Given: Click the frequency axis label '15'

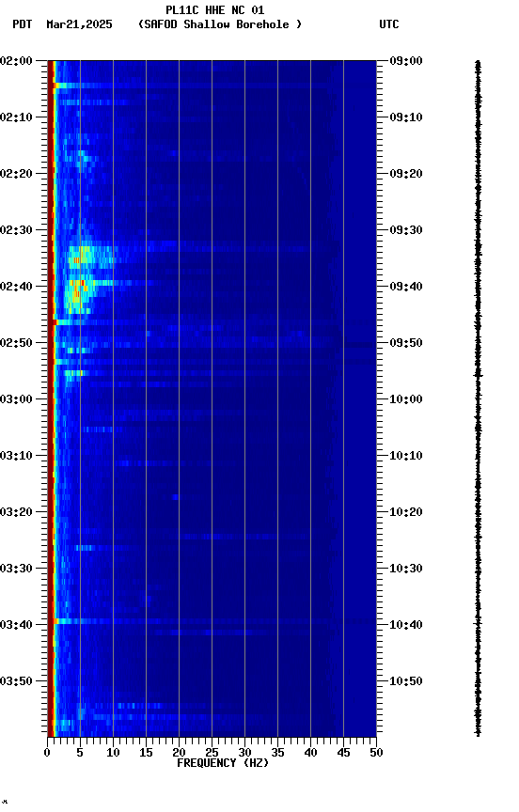Looking at the screenshot, I should [146, 754].
